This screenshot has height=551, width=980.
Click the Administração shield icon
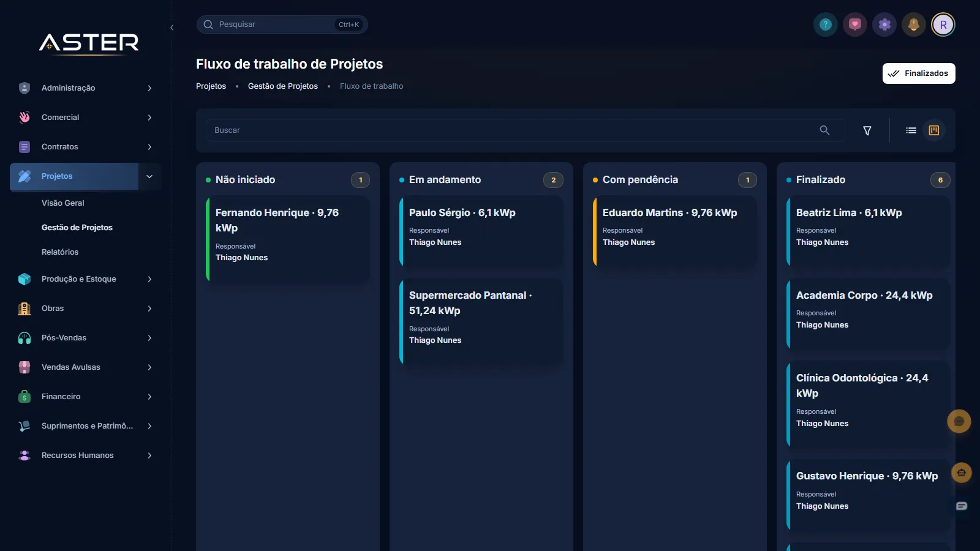point(24,88)
